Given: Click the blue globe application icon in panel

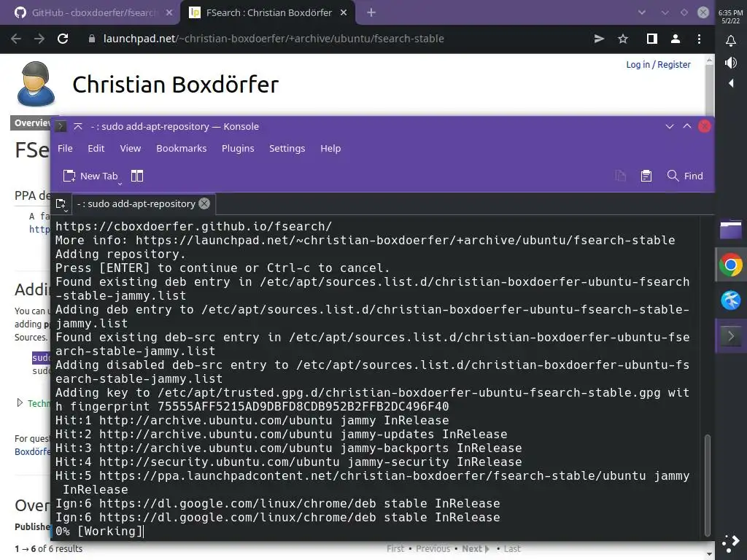Looking at the screenshot, I should tap(731, 300).
